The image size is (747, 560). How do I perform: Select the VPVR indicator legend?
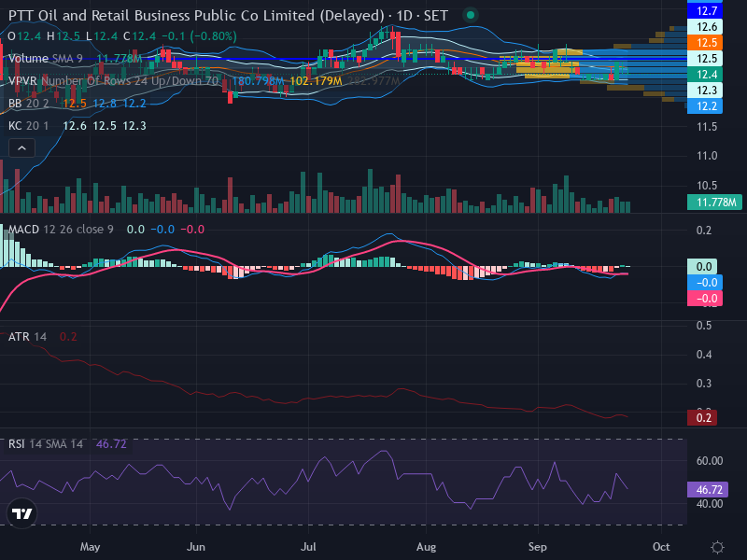[x=113, y=81]
